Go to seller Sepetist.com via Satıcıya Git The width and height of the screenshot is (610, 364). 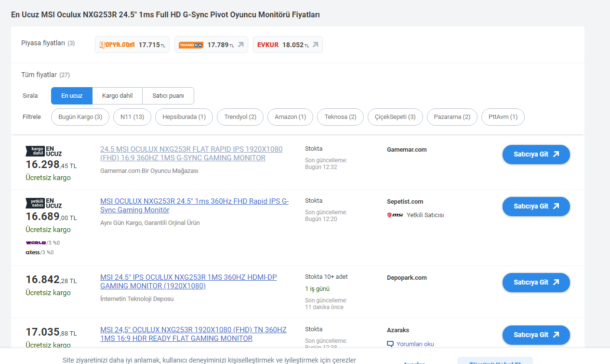click(x=536, y=207)
